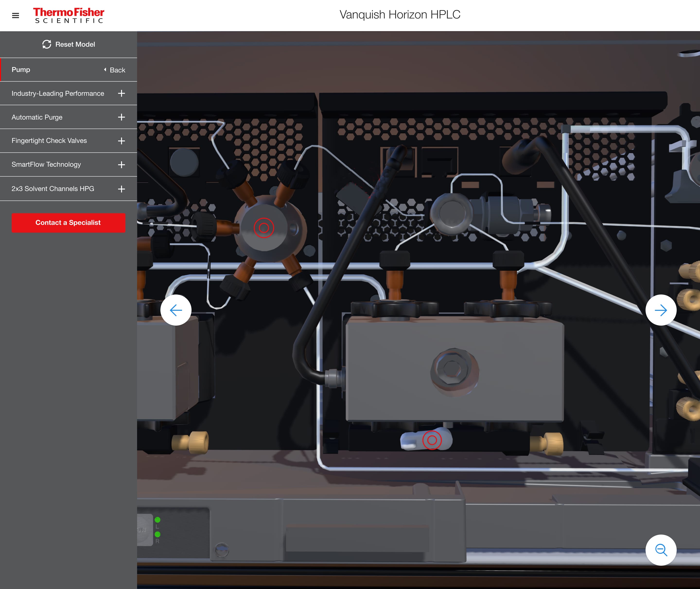Screen dimensions: 700x589
Task: Expand the Automatic Purge section
Action: tap(122, 117)
